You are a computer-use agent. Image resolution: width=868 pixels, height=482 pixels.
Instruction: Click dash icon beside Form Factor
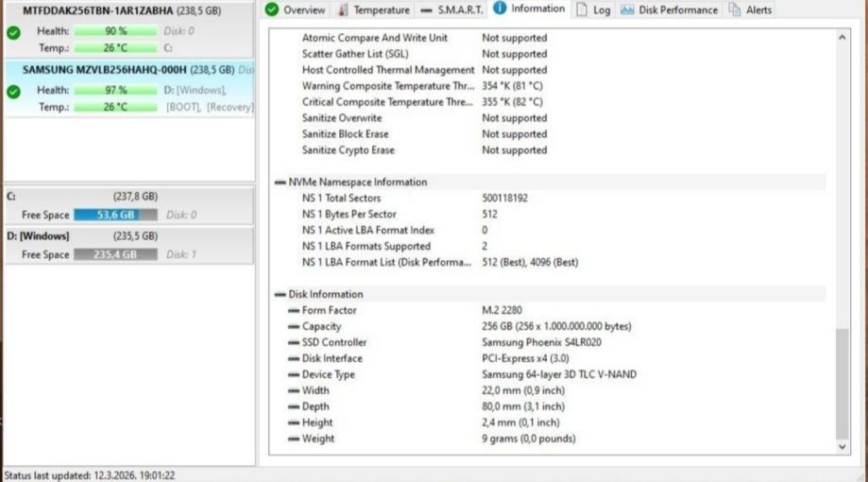(294, 310)
